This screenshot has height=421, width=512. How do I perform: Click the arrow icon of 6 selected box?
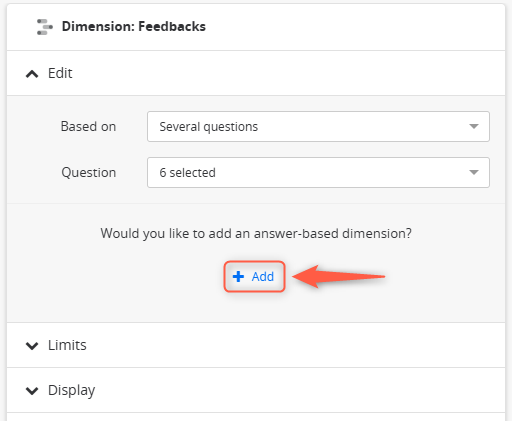(474, 172)
